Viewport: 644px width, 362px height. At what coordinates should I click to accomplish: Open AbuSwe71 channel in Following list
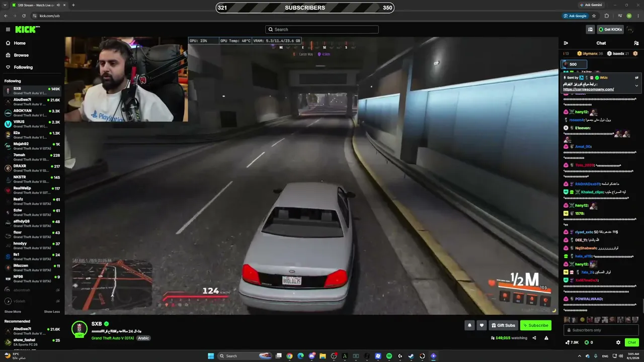(x=32, y=102)
